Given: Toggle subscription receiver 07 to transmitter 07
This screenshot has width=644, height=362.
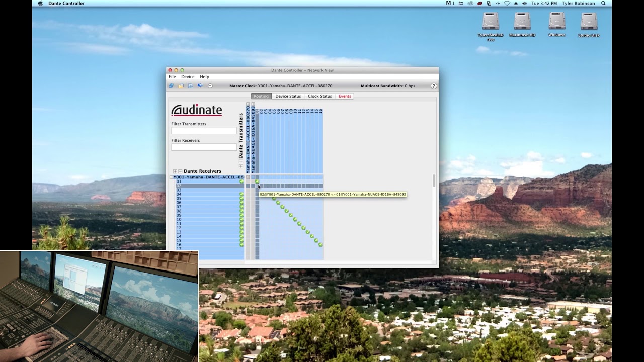Looking at the screenshot, I should click(x=283, y=207).
